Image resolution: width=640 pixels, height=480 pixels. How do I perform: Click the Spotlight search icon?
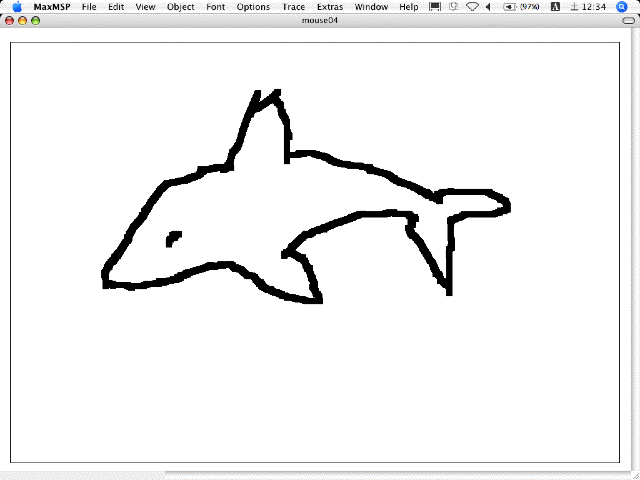626,7
